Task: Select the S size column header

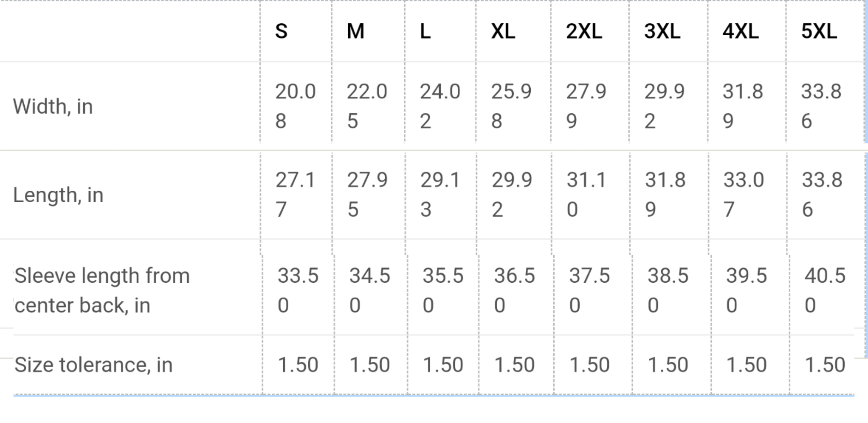Action: click(x=281, y=31)
